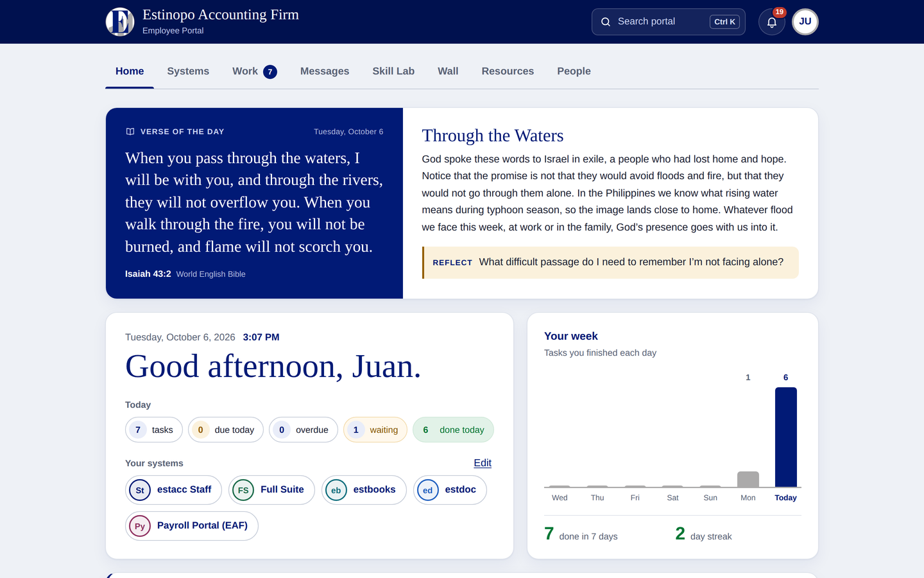Click the FS icon for Full Suite

[x=243, y=490]
